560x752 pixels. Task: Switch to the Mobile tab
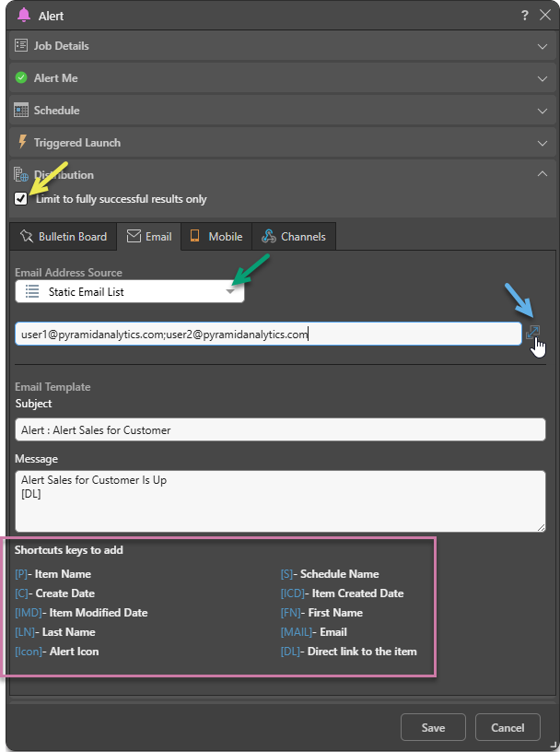[x=216, y=237]
